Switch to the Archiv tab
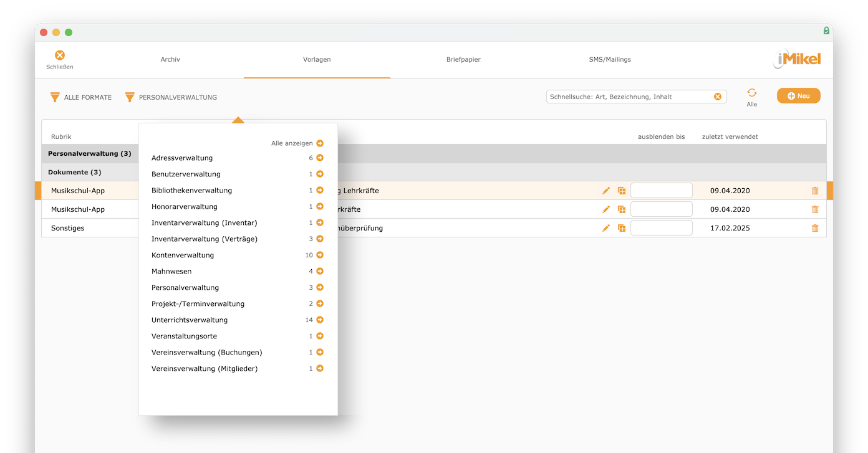868x453 pixels. pyautogui.click(x=170, y=60)
